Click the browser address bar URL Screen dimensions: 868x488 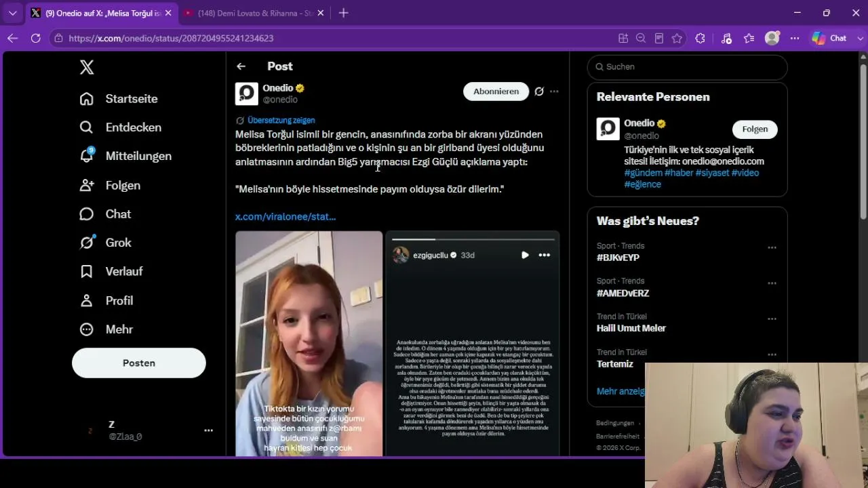coord(171,39)
